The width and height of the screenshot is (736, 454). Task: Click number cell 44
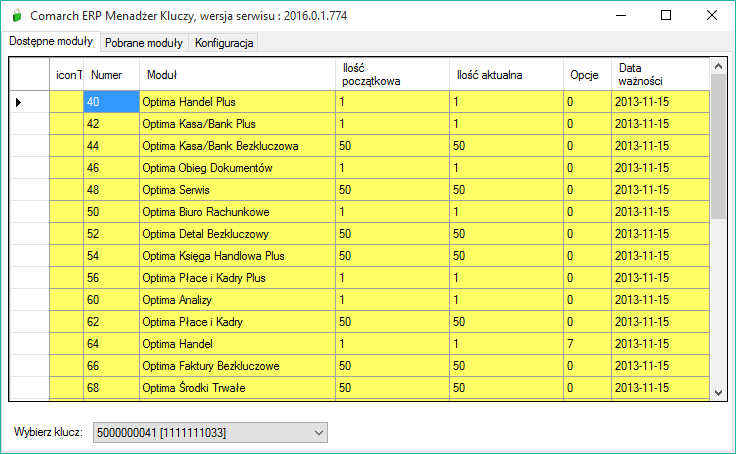point(111,146)
